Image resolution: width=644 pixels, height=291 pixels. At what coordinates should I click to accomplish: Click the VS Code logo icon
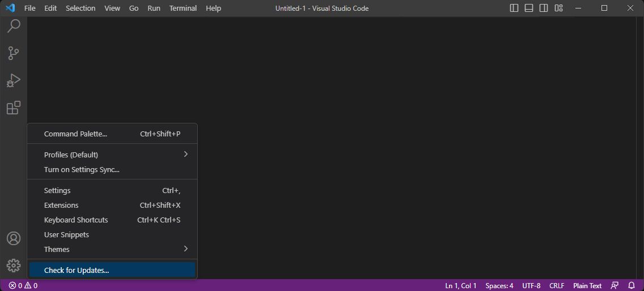click(x=10, y=8)
